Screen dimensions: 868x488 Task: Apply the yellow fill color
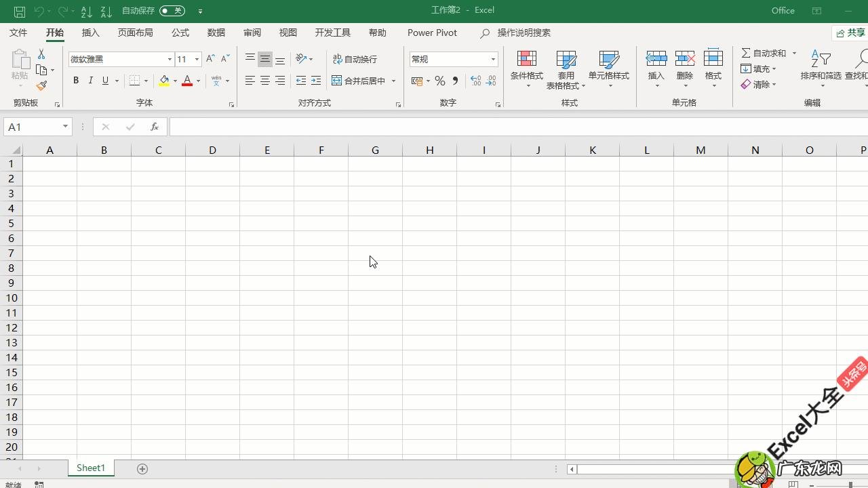click(x=164, y=81)
